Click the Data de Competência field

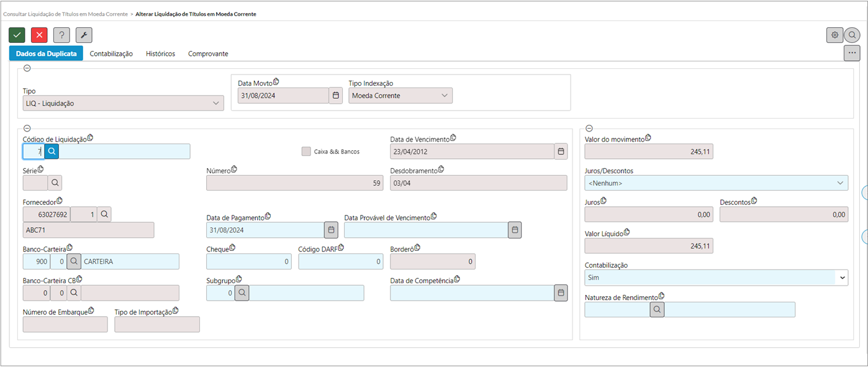click(472, 293)
